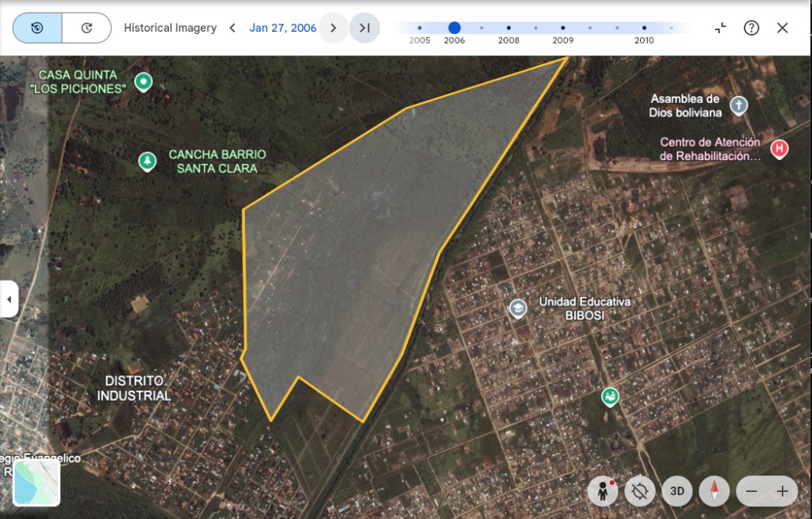
Task: Switch to the Timelapse mode toggle
Action: point(86,28)
